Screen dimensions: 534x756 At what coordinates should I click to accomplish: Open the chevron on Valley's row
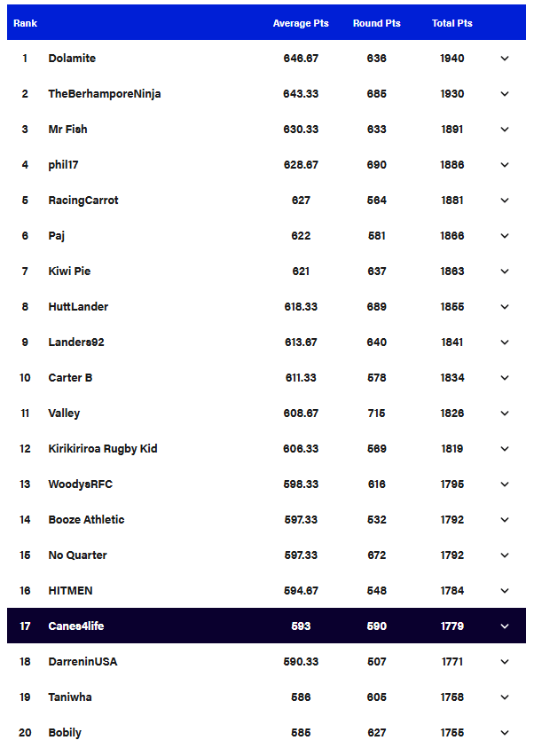pyautogui.click(x=505, y=413)
